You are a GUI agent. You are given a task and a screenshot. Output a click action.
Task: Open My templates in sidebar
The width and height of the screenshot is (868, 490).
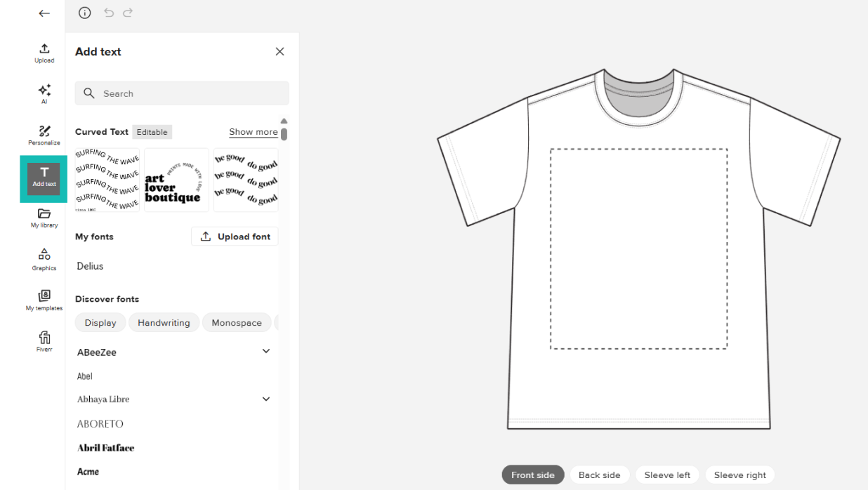click(x=44, y=300)
